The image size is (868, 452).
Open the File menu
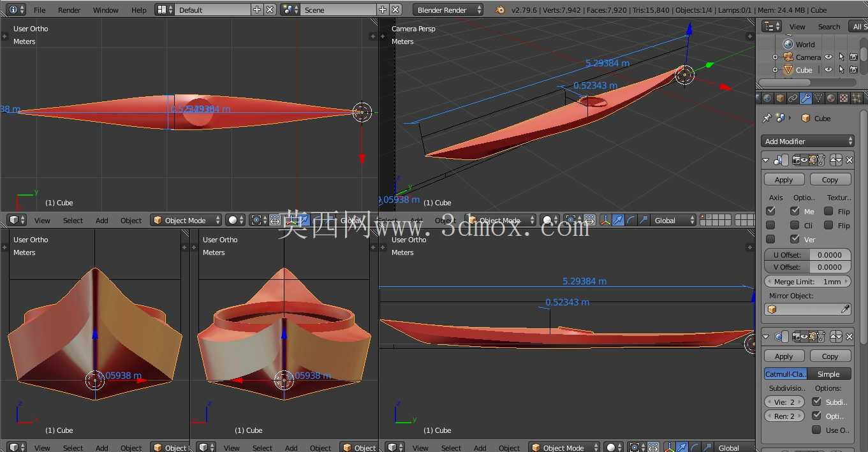click(x=40, y=10)
